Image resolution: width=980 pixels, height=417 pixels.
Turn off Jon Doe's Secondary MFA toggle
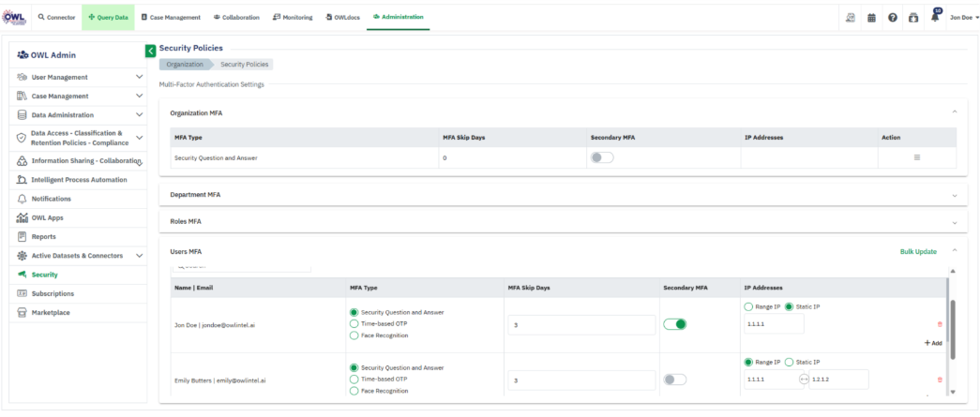674,324
